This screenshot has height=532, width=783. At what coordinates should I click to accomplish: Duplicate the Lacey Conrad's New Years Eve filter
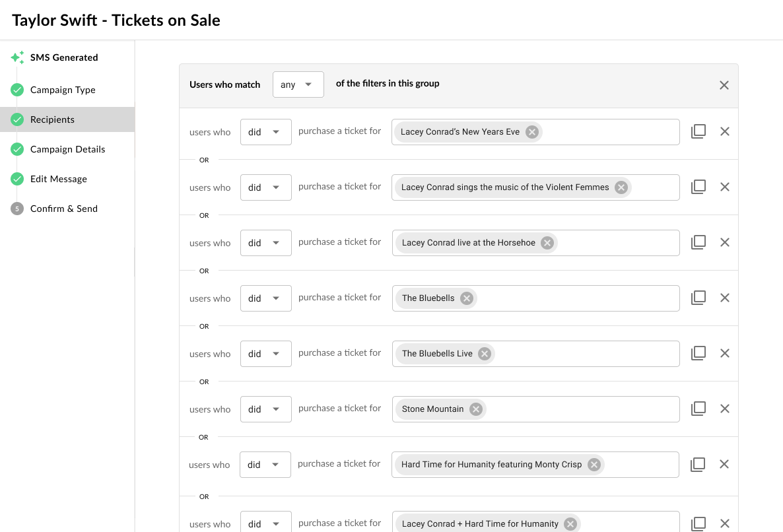coord(698,131)
